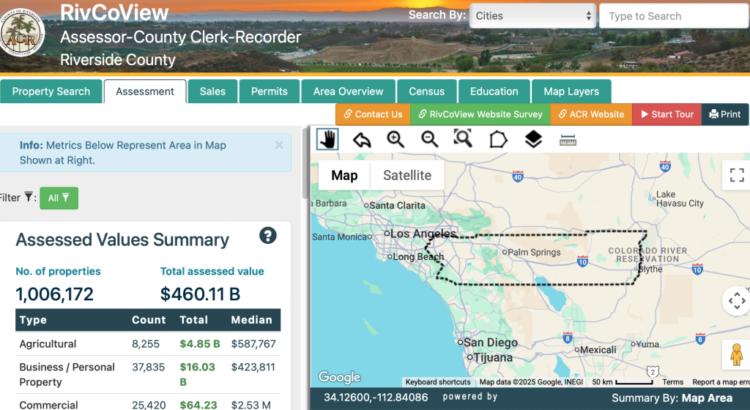Switch to the Area Overview tab
Screen dimensions: 750x410
tap(347, 91)
